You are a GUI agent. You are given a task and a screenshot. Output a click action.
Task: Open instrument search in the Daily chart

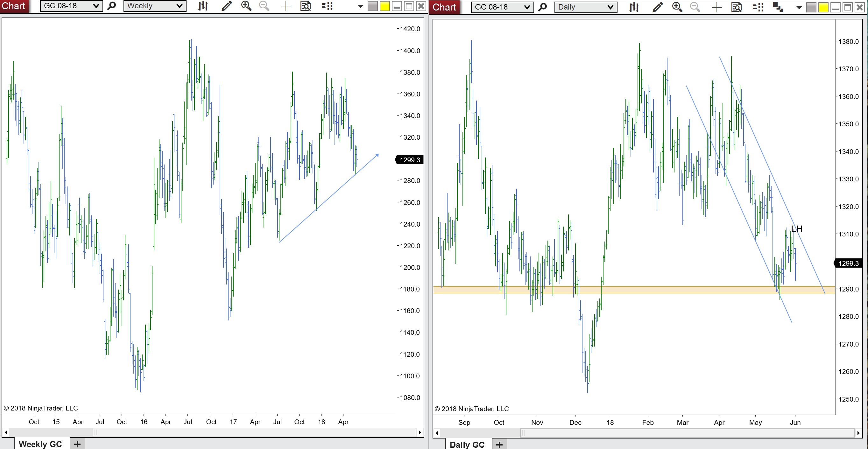[x=542, y=7]
